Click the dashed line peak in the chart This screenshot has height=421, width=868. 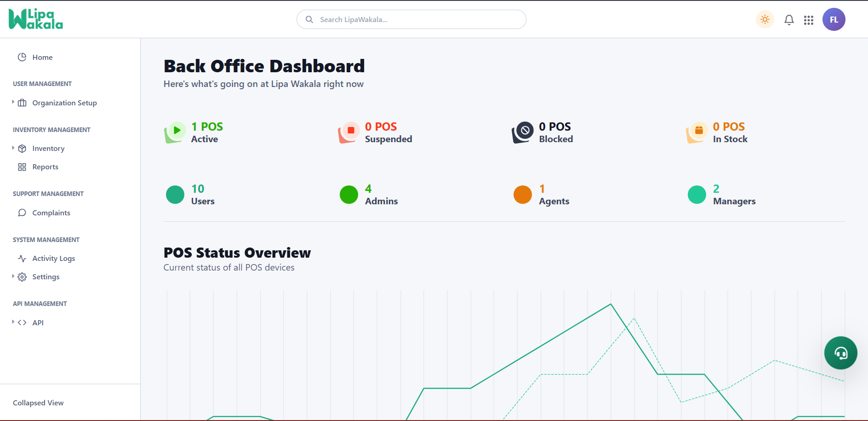pos(634,318)
